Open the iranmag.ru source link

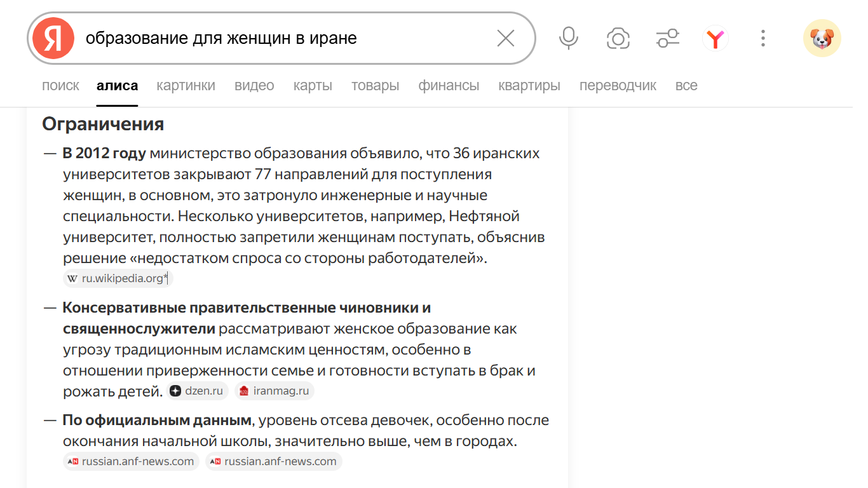pos(275,391)
